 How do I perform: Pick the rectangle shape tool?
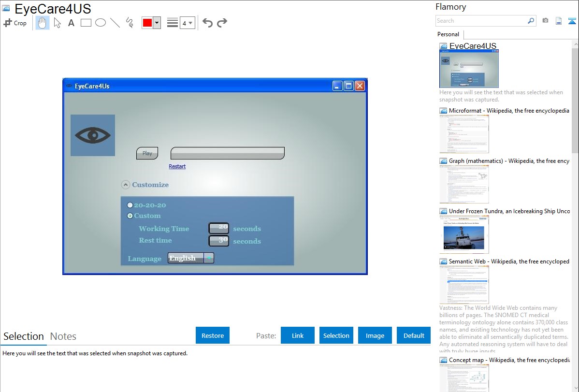click(86, 23)
